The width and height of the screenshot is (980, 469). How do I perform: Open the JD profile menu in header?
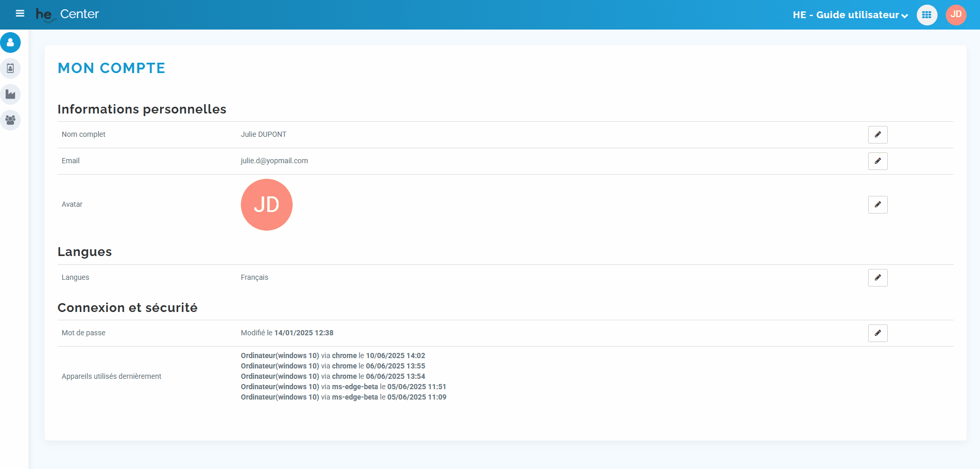click(956, 15)
